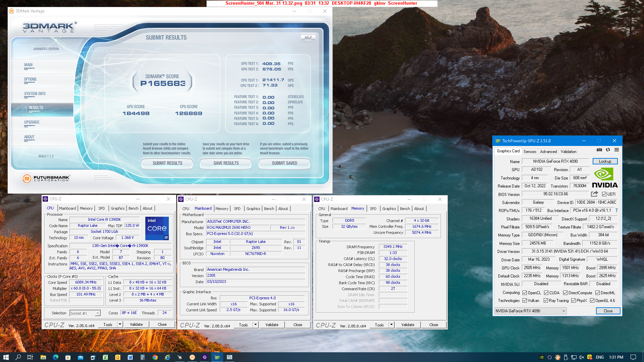The image size is (644, 362).
Task: Click the CPU name field 'Intel Core i9 13900K'
Action: click(104, 220)
